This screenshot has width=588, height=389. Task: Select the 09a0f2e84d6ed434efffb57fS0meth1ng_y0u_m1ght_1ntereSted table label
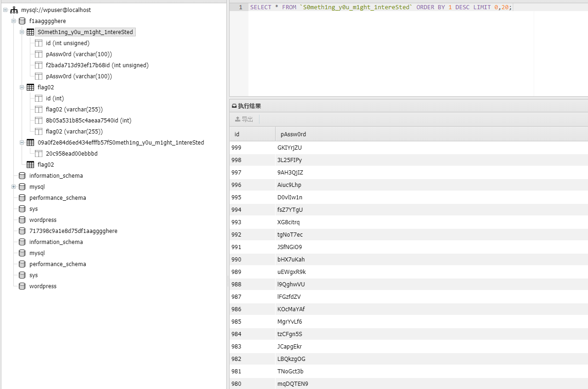tap(121, 142)
